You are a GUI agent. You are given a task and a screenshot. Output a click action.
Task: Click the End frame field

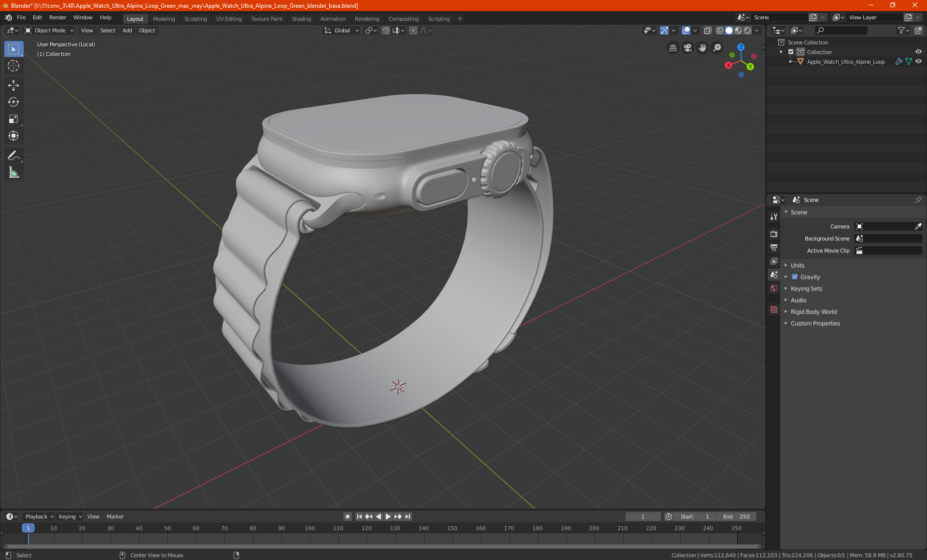click(736, 517)
